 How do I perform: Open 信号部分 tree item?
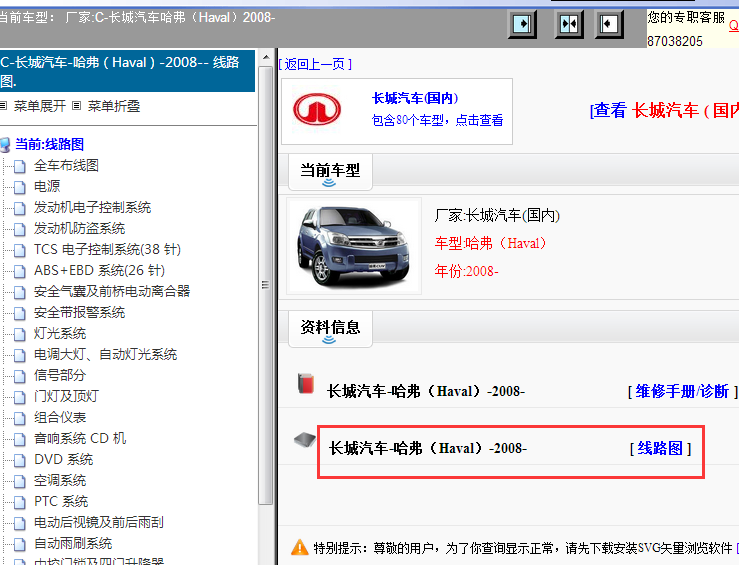(60, 375)
